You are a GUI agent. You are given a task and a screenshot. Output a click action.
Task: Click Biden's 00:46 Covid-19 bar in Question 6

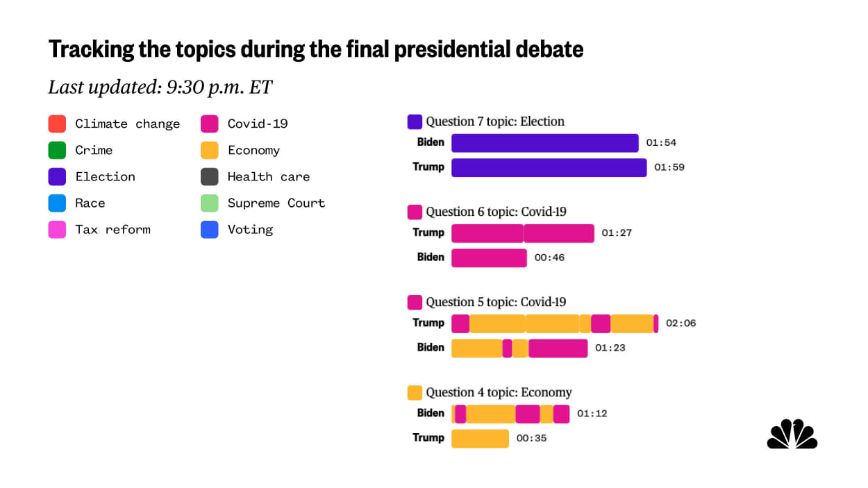click(x=489, y=258)
